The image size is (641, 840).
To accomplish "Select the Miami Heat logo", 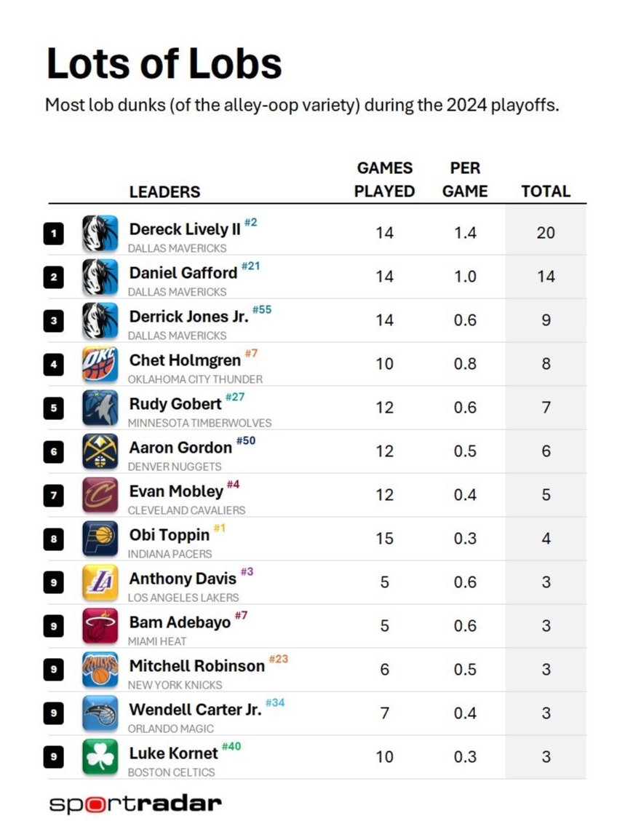I will [100, 626].
